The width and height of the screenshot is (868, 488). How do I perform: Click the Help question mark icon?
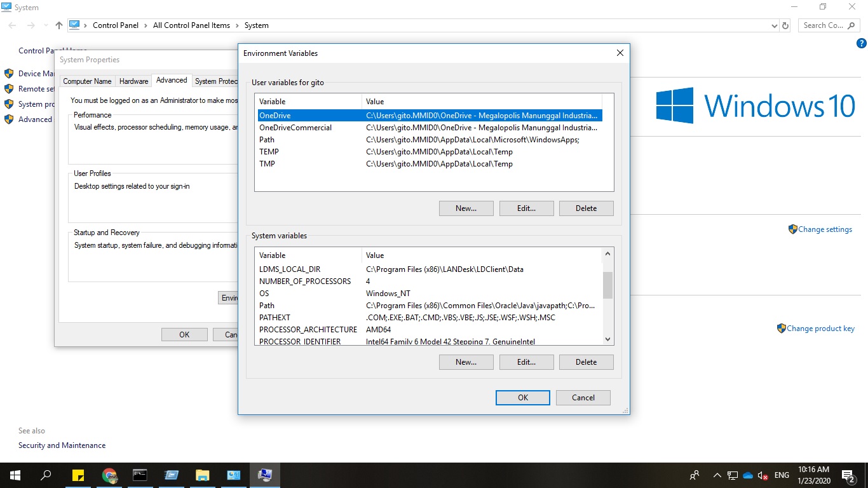(862, 44)
